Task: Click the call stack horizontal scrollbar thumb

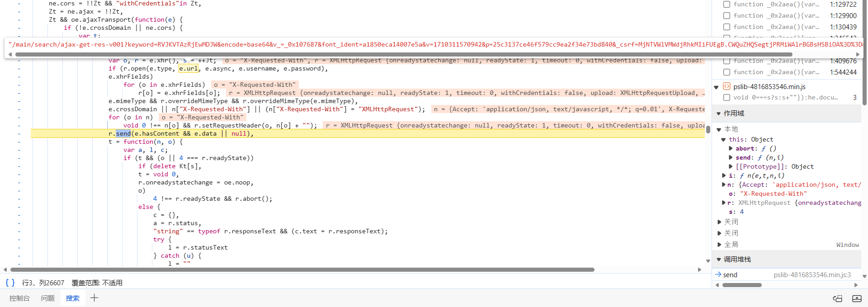Action: (742, 285)
